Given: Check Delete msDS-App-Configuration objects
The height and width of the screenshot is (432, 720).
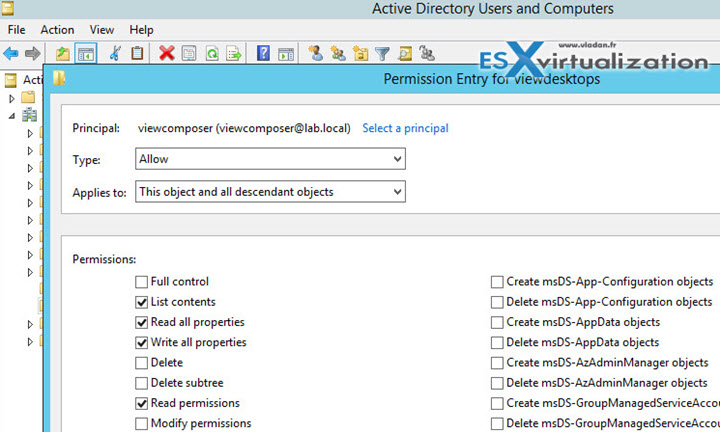Looking at the screenshot, I should 497,302.
